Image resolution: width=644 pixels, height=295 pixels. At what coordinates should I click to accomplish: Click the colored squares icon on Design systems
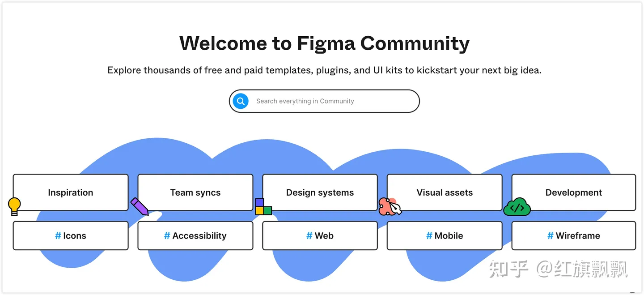click(x=263, y=206)
